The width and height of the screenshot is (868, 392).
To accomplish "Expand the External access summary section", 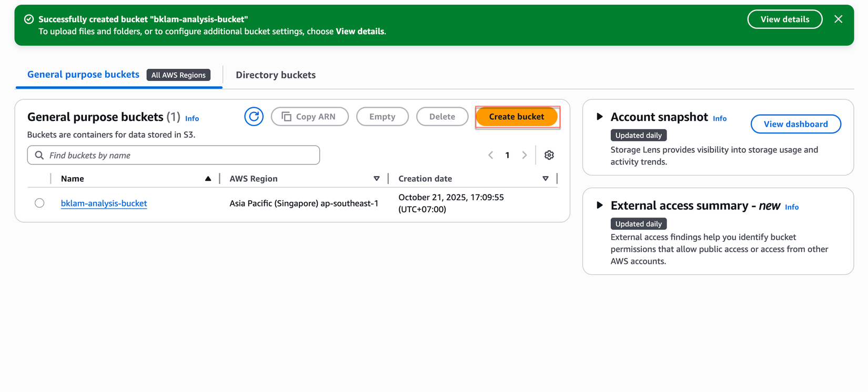I will click(x=599, y=205).
